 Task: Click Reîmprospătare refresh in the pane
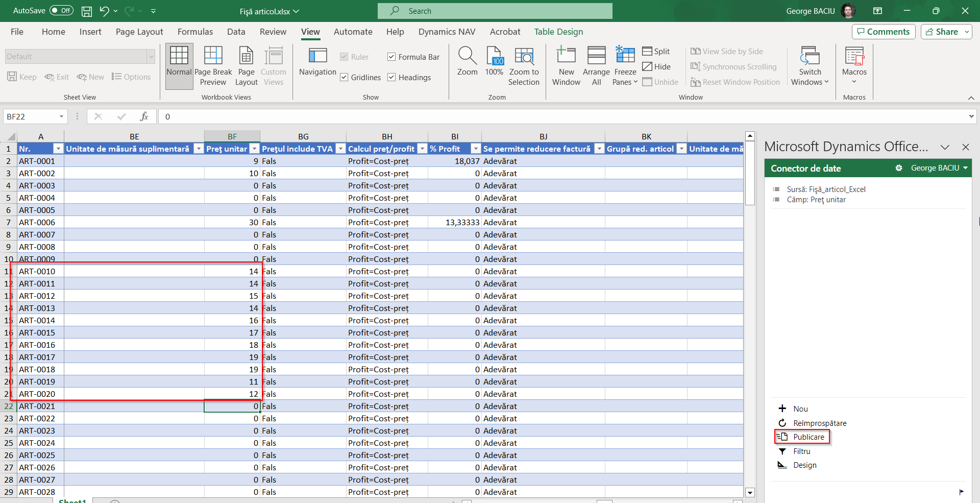812,423
